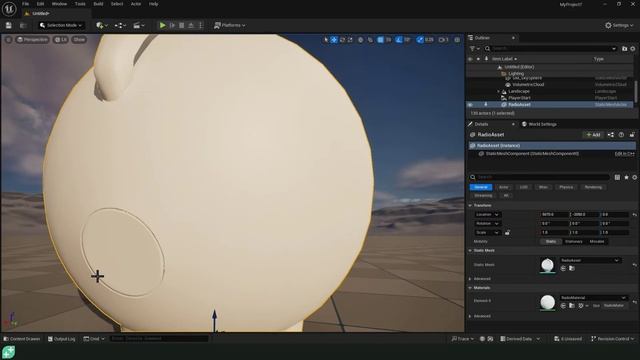Open the Platforms dropdown

pos(230,25)
